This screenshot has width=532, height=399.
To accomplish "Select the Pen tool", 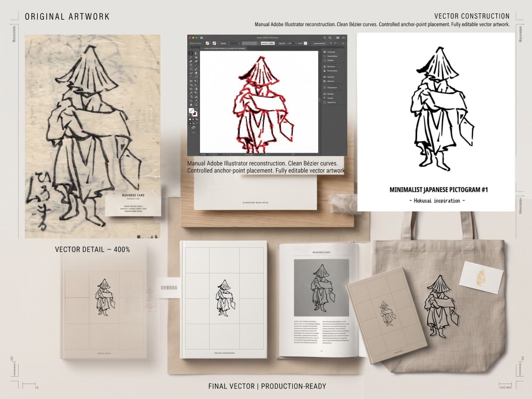I will coord(190,61).
